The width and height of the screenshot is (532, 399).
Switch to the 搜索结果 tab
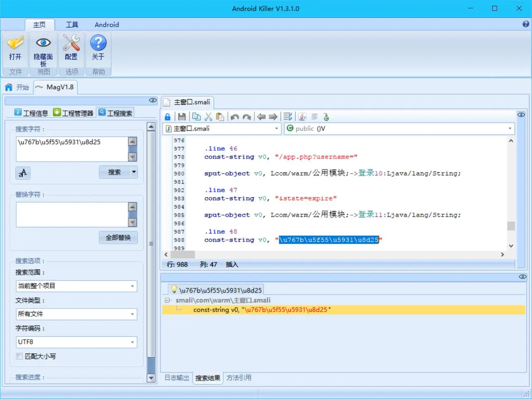click(208, 378)
